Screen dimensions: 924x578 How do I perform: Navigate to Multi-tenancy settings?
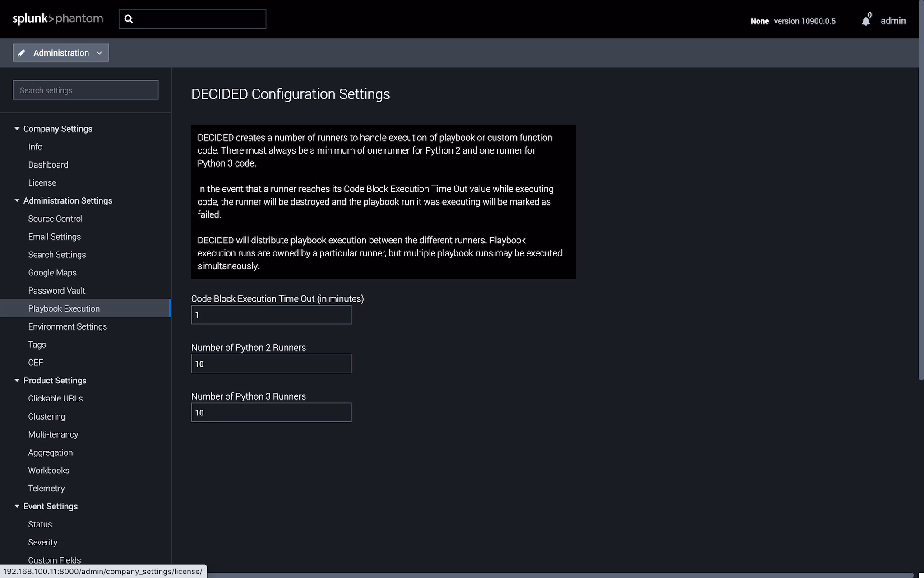point(53,434)
